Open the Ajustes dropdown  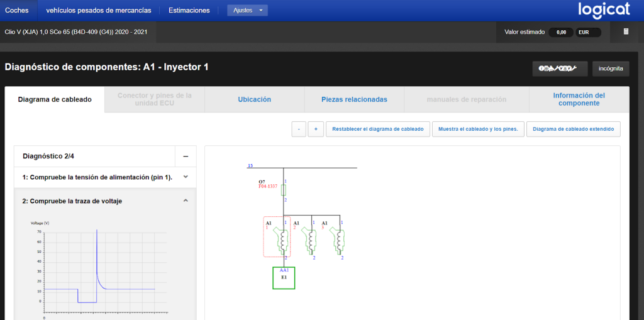click(x=247, y=10)
